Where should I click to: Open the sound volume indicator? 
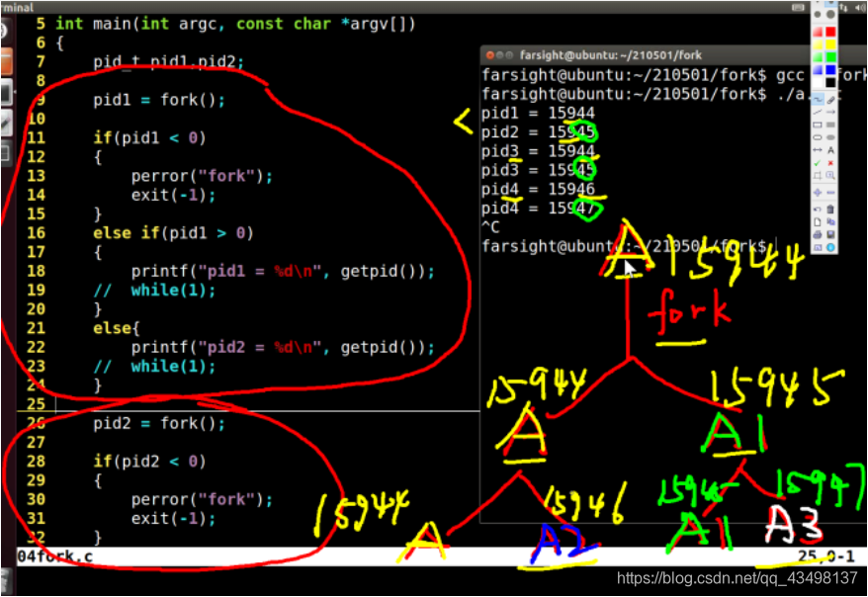pyautogui.click(x=860, y=7)
